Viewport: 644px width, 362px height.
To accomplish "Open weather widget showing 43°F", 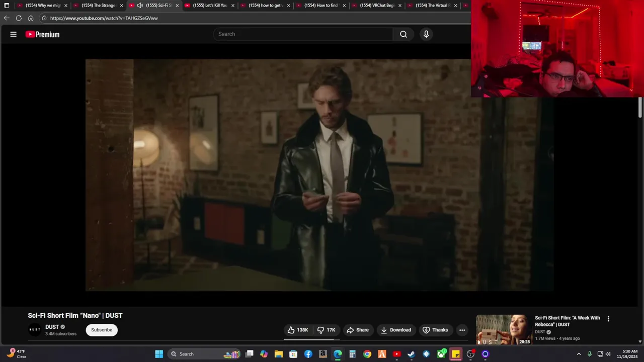I will pyautogui.click(x=17, y=354).
